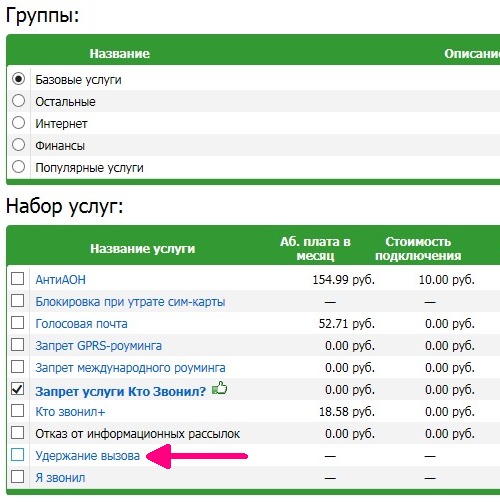Check the Голосовая почта checkbox
Screen dimensions: 500x502
[17, 323]
